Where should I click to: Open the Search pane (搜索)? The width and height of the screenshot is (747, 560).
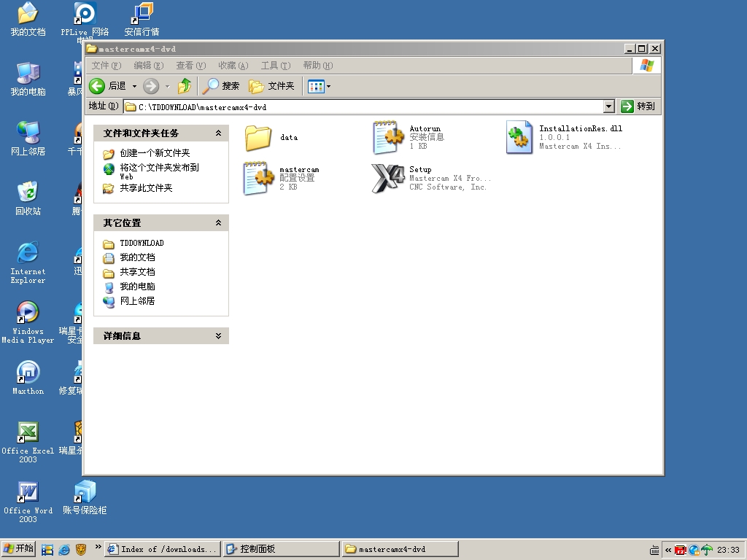pos(220,86)
